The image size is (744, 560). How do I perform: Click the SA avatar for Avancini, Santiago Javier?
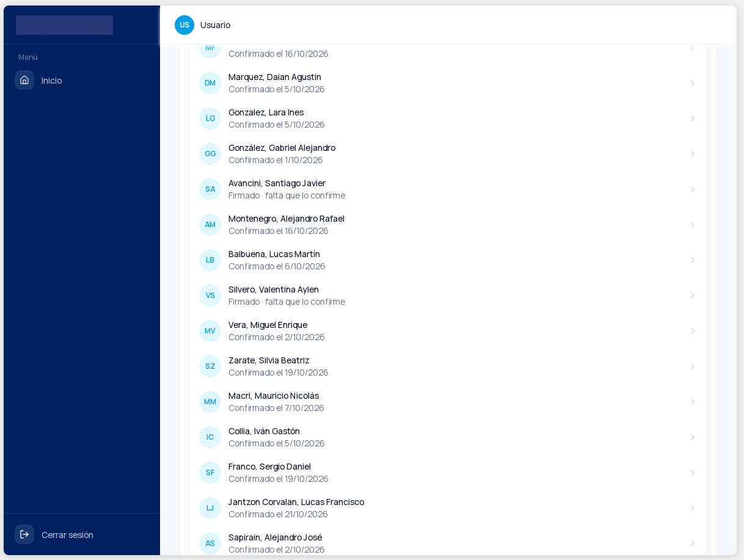(210, 189)
